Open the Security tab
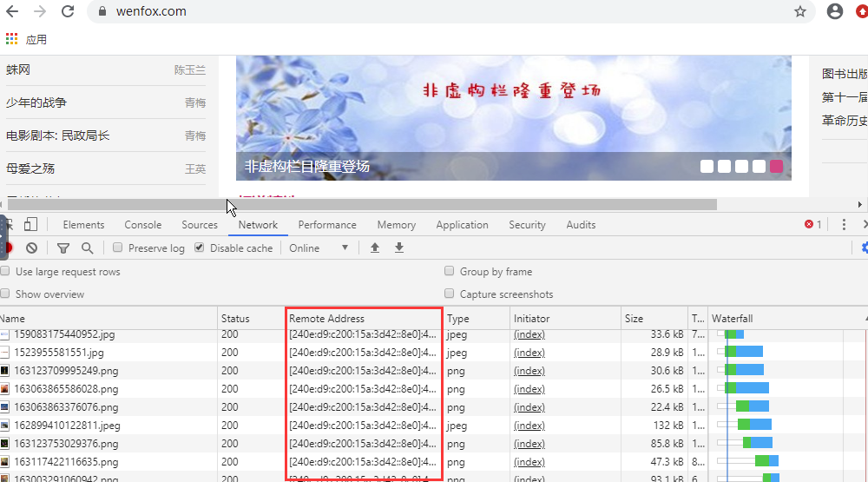Image resolution: width=868 pixels, height=482 pixels. coord(527,225)
